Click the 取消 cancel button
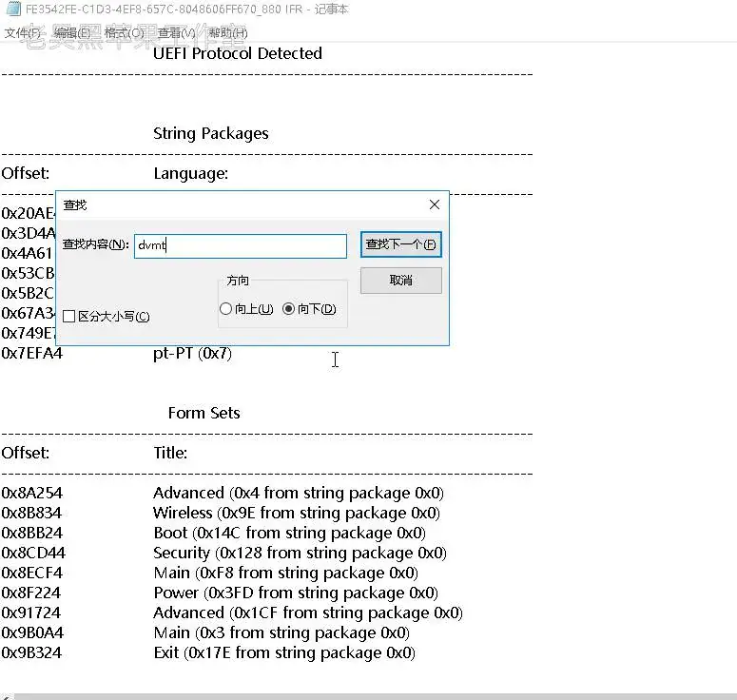Image resolution: width=737 pixels, height=700 pixels. click(x=401, y=281)
